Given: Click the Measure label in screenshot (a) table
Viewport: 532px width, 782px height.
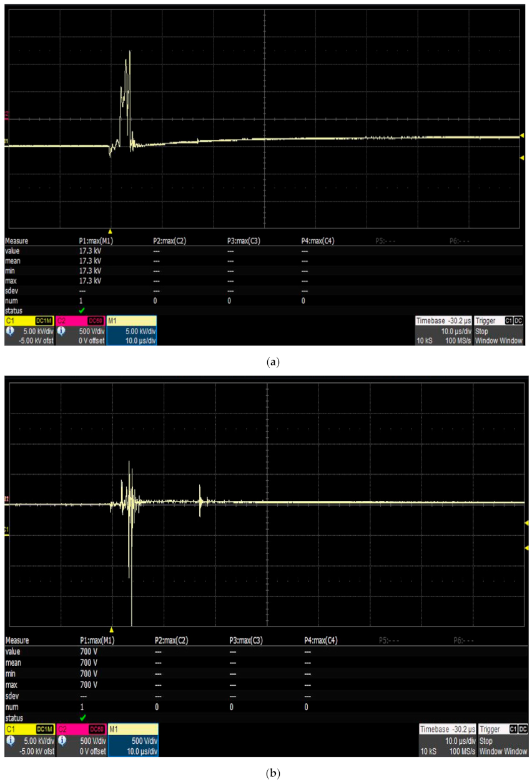Looking at the screenshot, I should pyautogui.click(x=16, y=240).
